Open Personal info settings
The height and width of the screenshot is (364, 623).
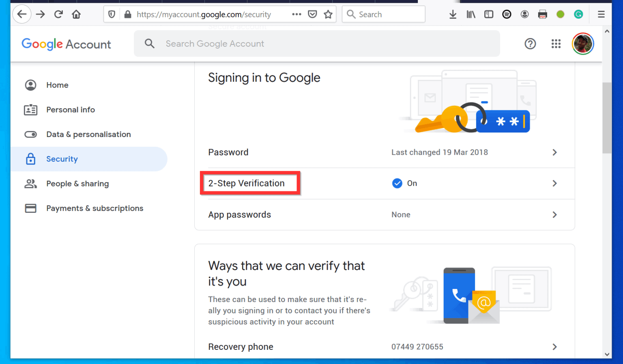click(x=71, y=109)
